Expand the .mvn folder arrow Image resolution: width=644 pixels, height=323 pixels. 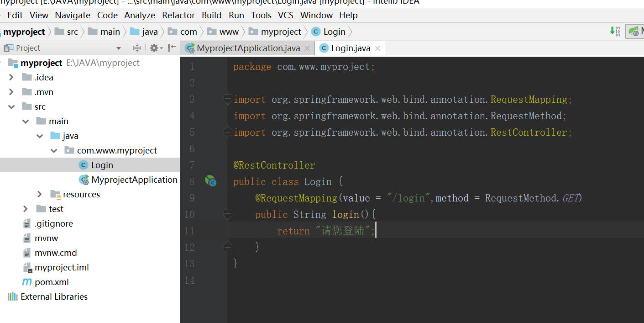[11, 92]
